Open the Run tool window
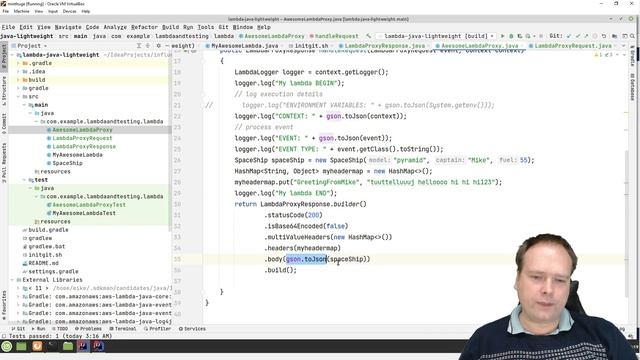640x360 pixels. 38,329
